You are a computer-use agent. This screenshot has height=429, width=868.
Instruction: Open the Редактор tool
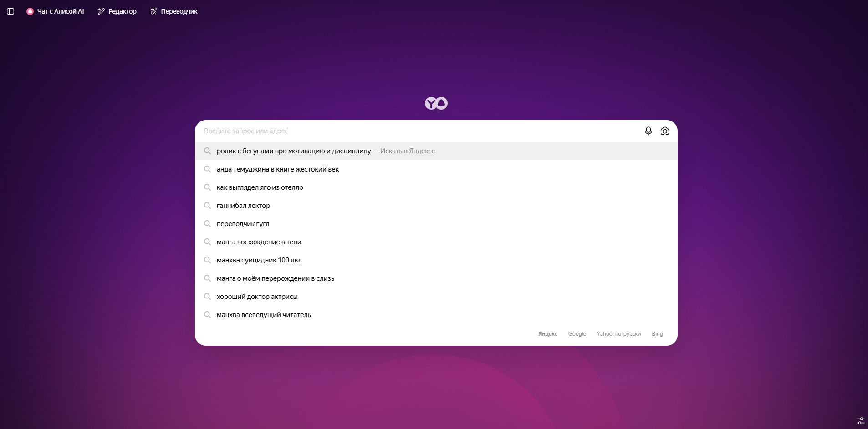pyautogui.click(x=117, y=11)
